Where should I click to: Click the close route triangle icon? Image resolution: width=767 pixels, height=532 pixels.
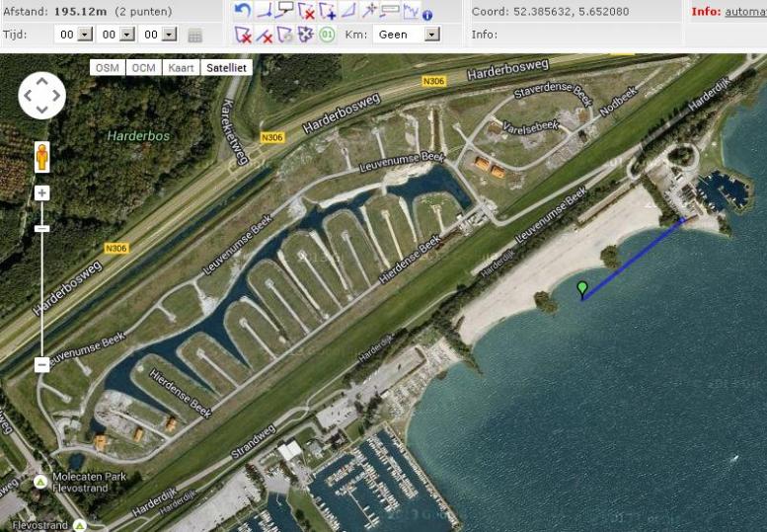348,10
